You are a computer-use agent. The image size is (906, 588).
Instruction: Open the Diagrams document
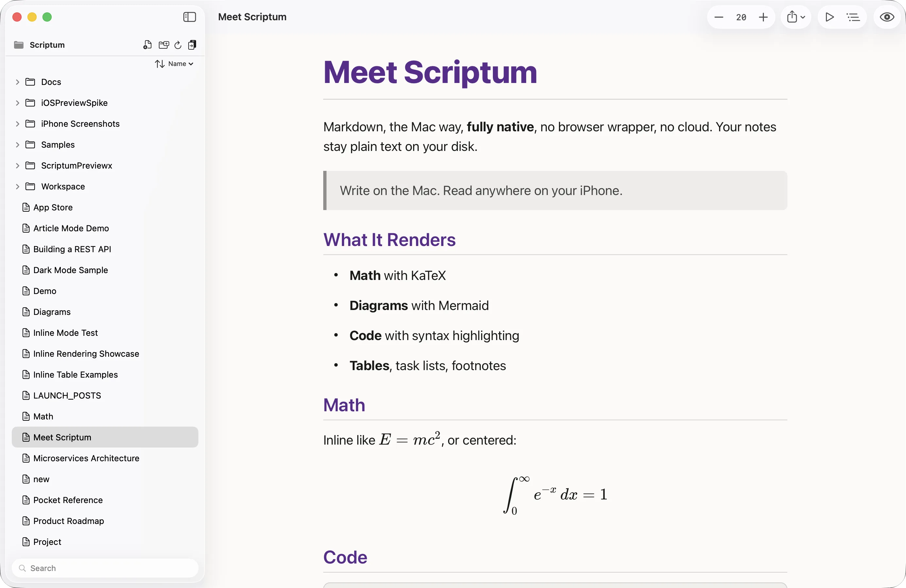(105, 312)
